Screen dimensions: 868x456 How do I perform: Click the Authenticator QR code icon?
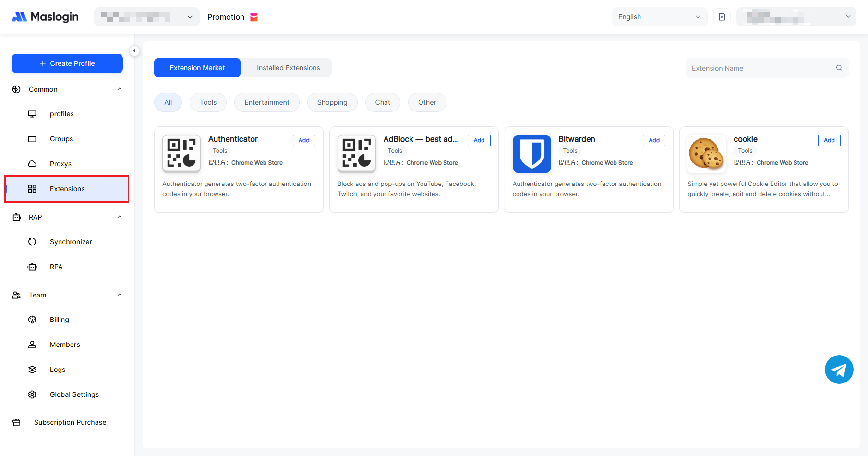tap(181, 154)
